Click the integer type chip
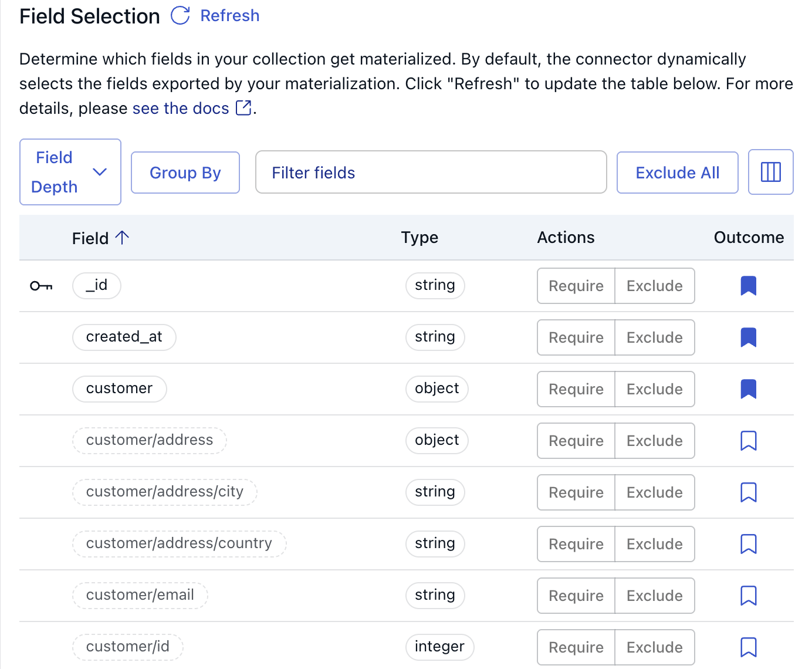The image size is (812, 669). (x=439, y=647)
